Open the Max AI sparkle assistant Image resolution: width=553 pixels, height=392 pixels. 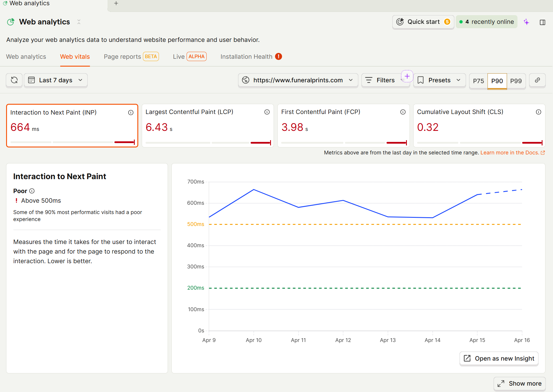pos(527,22)
